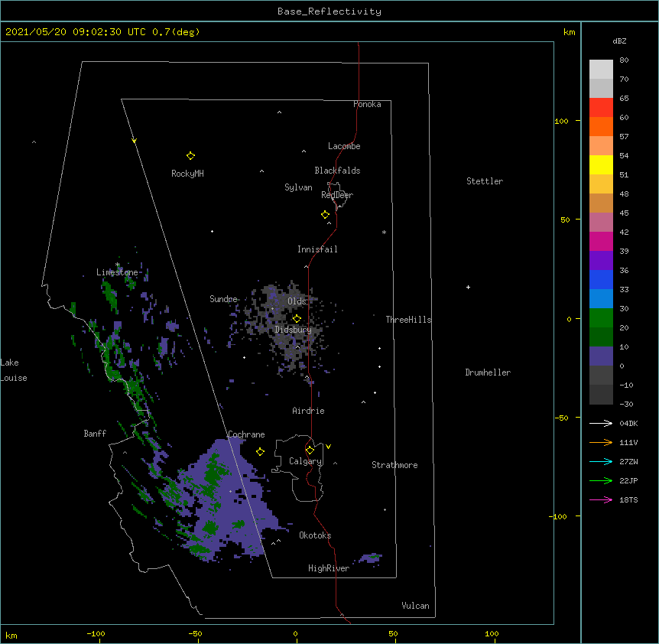Click the red 60 dBZ color swatch
This screenshot has width=659, height=644.
click(601, 107)
